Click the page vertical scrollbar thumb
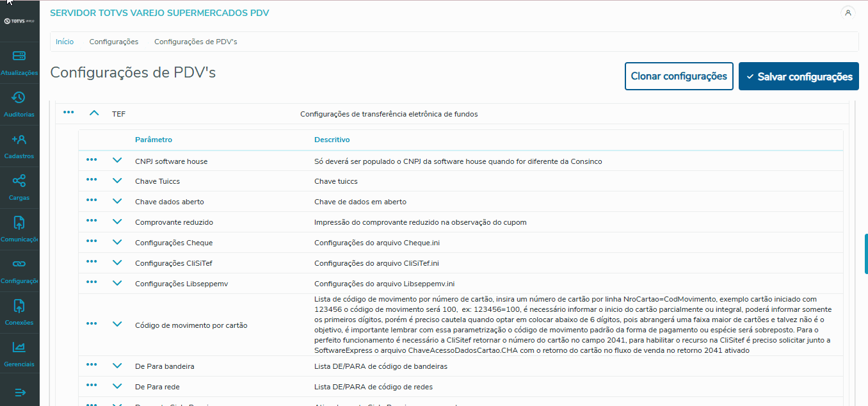868x406 pixels. [x=866, y=254]
